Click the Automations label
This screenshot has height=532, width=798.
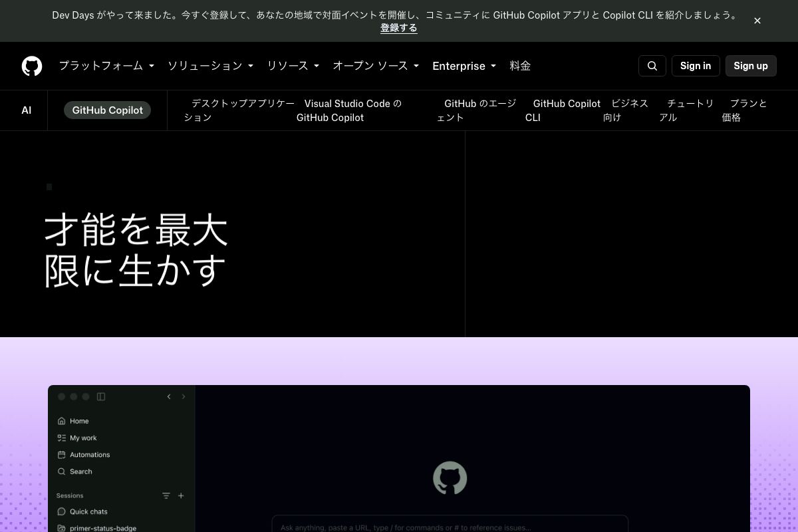pyautogui.click(x=90, y=455)
